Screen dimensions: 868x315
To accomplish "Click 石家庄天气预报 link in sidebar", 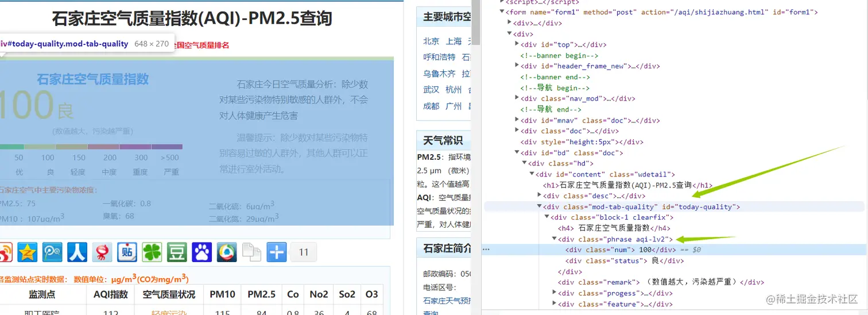I will pos(447,301).
